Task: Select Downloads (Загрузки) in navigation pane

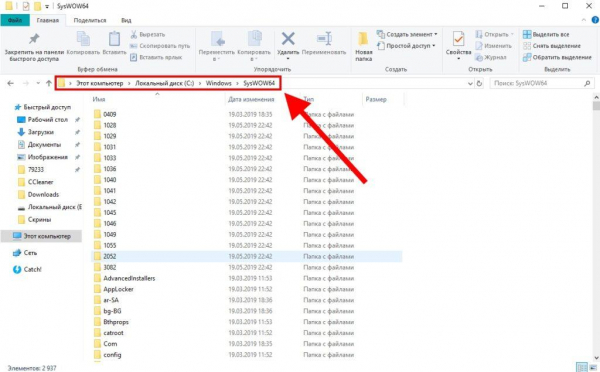Action: coord(36,132)
